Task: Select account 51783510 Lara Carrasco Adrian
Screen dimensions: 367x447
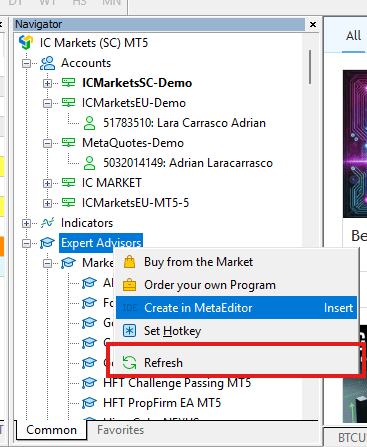Action: [x=184, y=123]
